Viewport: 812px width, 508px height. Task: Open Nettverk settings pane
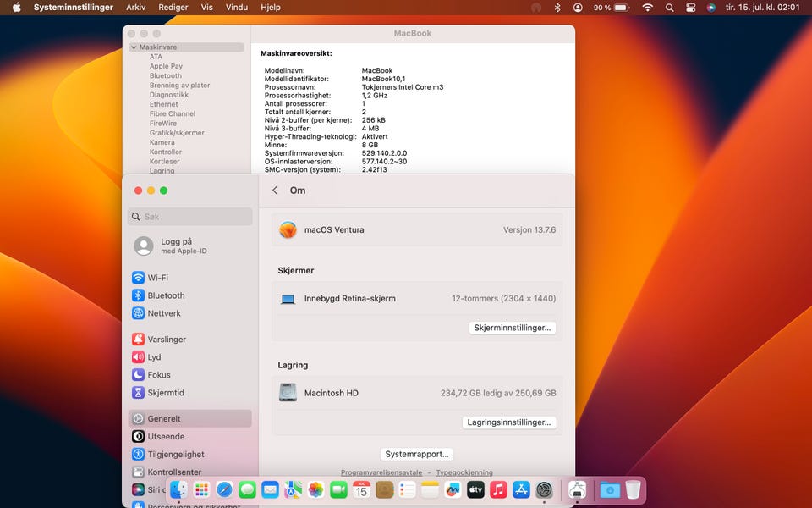[x=164, y=313]
